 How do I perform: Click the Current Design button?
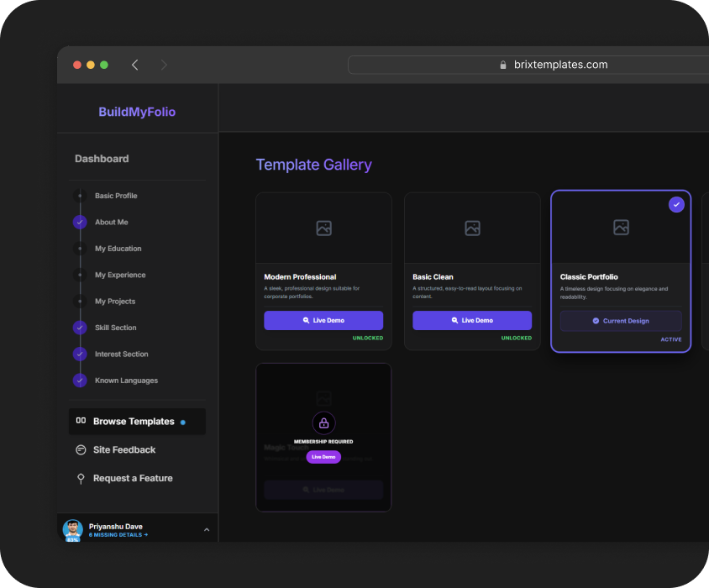(621, 321)
